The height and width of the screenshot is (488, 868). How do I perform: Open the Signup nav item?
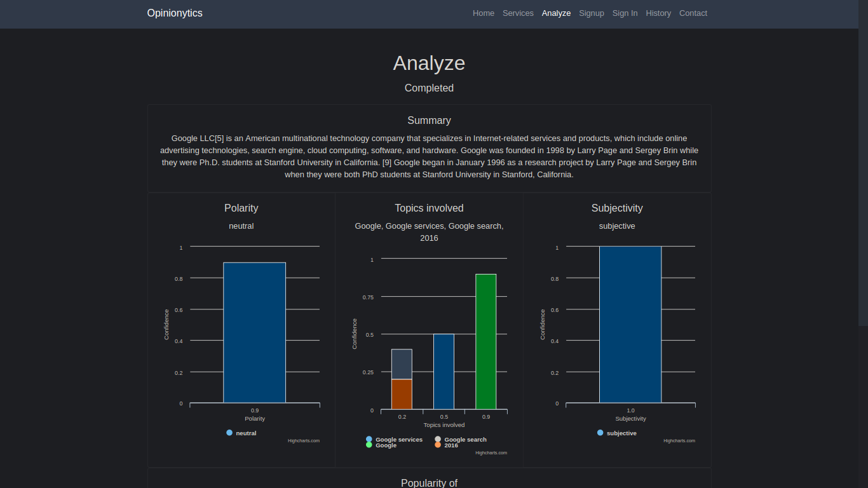(x=592, y=13)
